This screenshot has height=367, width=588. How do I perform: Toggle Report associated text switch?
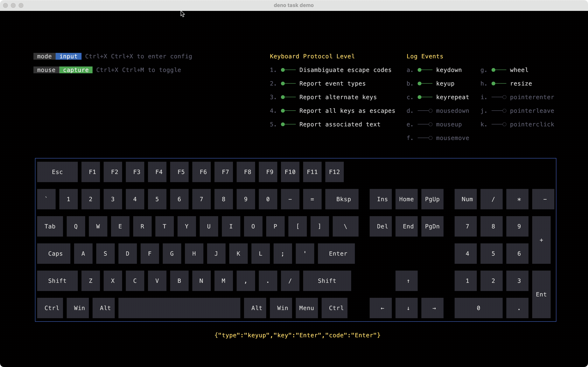(288, 124)
